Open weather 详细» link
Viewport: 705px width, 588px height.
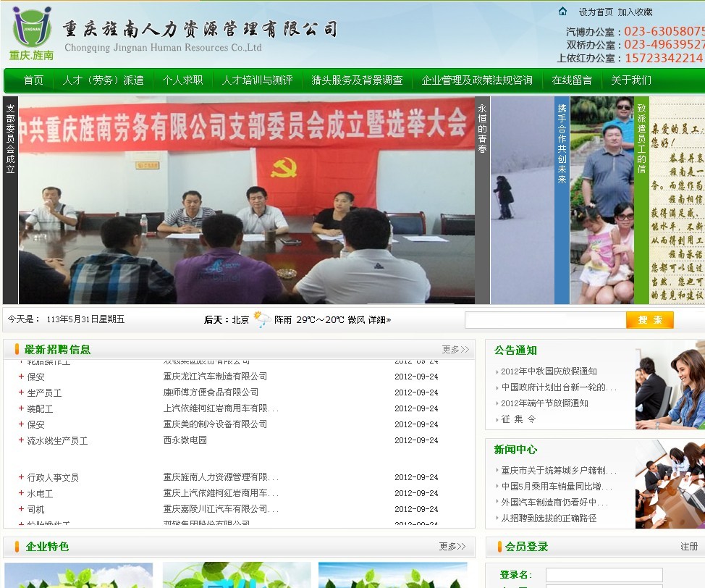click(379, 320)
